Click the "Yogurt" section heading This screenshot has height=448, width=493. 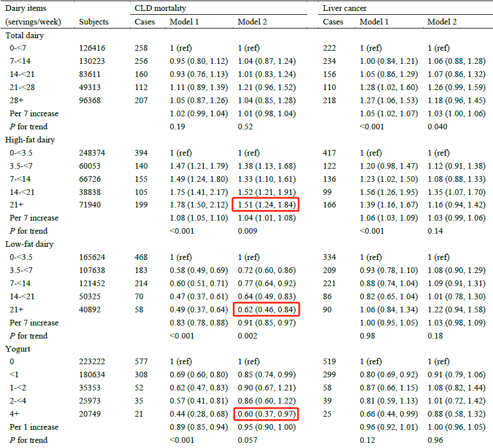17,349
